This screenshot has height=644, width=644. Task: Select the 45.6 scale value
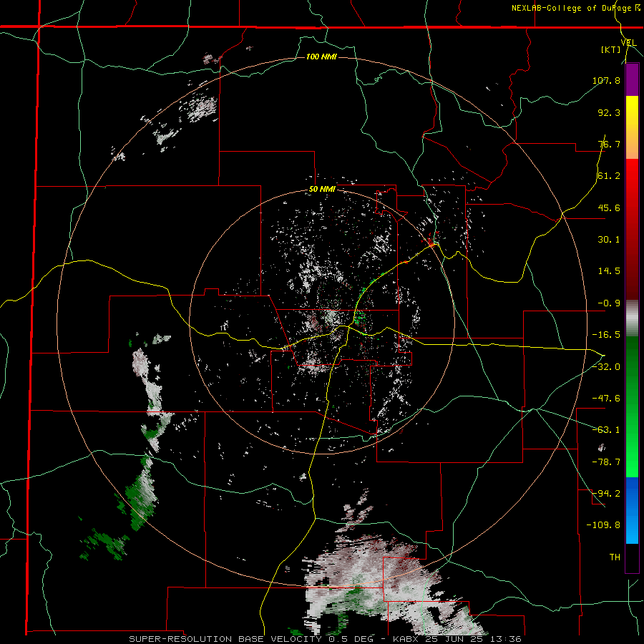[x=609, y=208]
